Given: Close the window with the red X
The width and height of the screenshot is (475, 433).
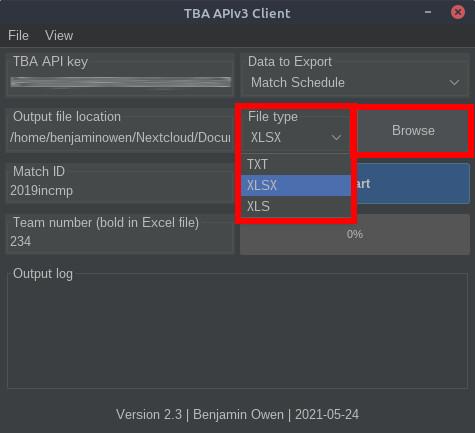Looking at the screenshot, I should pyautogui.click(x=458, y=12).
